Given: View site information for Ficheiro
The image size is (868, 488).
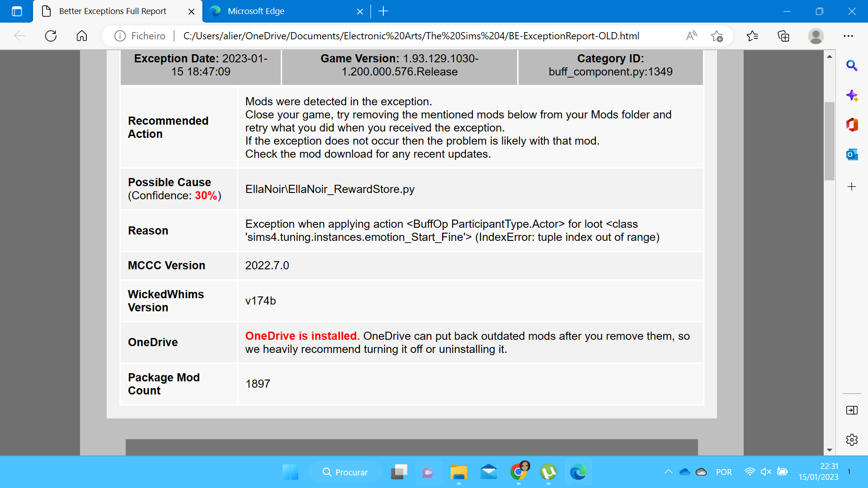Looking at the screenshot, I should 140,36.
